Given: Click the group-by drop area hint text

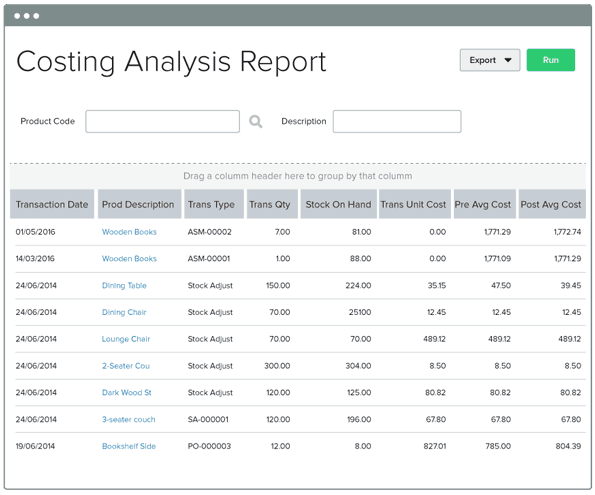Looking at the screenshot, I should (298, 176).
